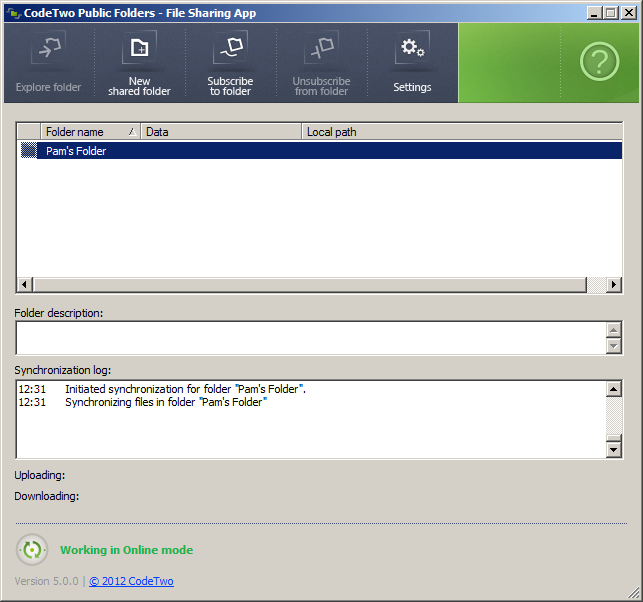643x602 pixels.
Task: Click the Explore folder toolbar icon
Action: tap(48, 62)
